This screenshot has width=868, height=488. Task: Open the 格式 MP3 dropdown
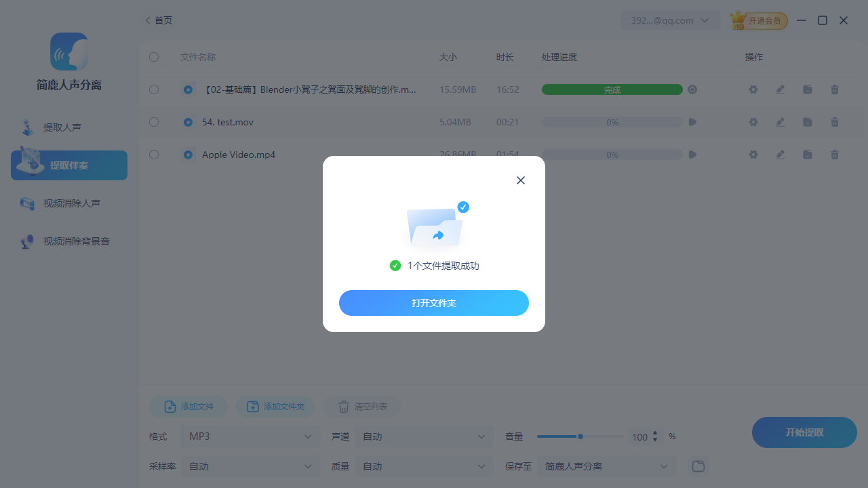tap(250, 436)
